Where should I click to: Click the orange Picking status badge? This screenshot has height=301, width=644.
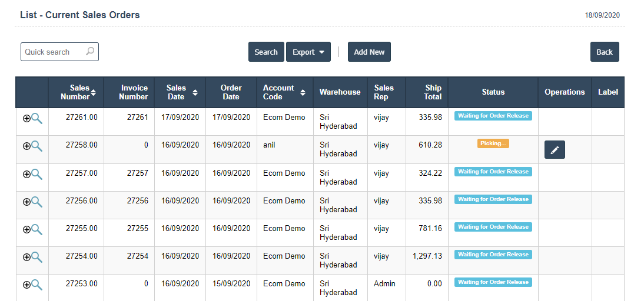tap(493, 143)
